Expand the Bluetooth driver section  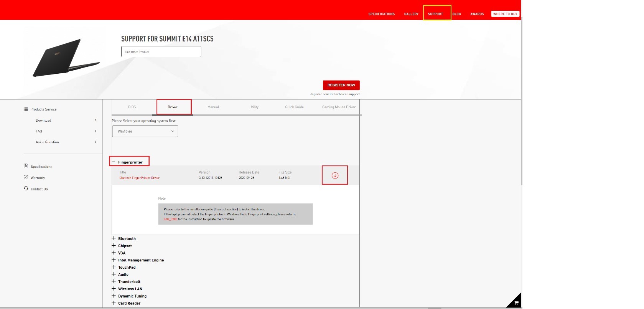[114, 238]
